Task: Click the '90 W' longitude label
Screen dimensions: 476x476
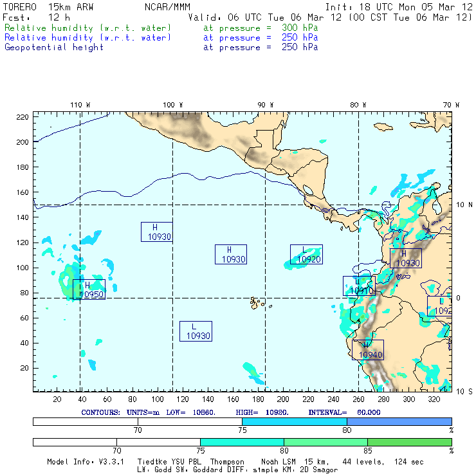Action: 265,105
